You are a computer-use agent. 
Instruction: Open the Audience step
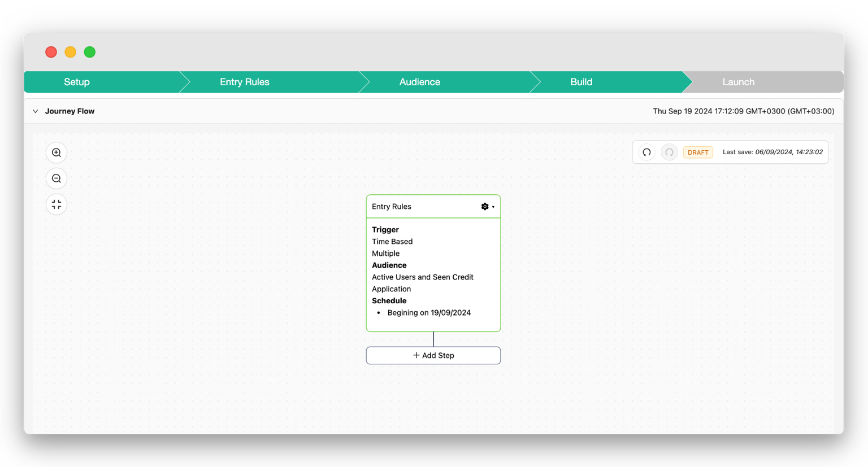pyautogui.click(x=419, y=82)
